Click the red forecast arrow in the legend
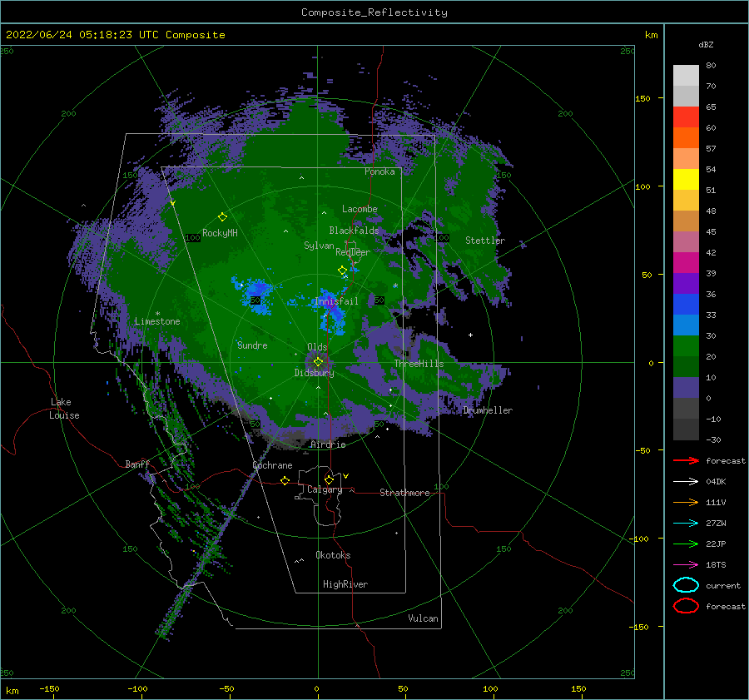The height and width of the screenshot is (700, 749). 686,460
